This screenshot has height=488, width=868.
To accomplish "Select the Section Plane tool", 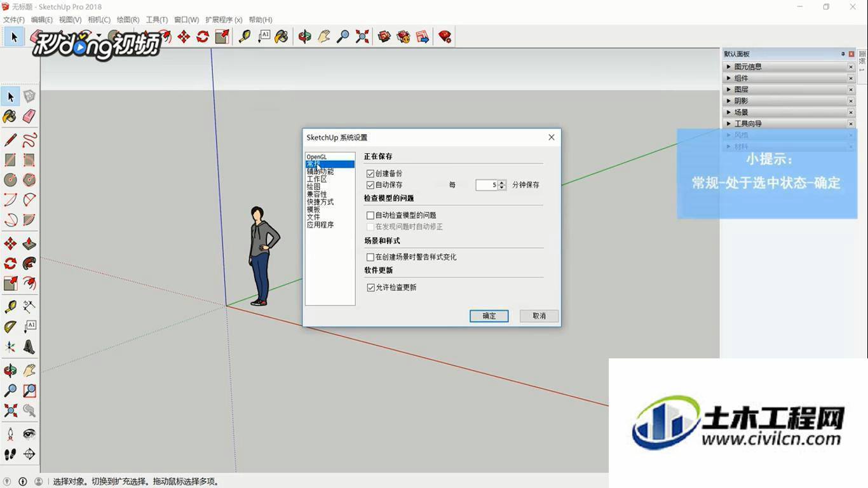I will pyautogui.click(x=29, y=454).
